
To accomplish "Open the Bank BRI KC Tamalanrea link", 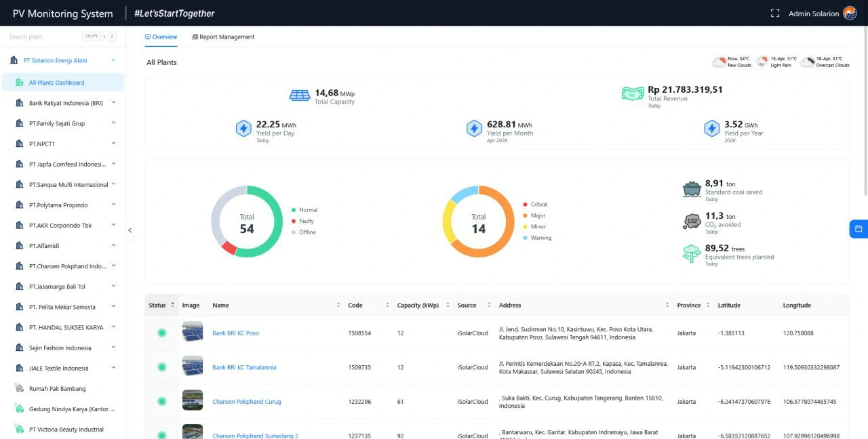I will click(244, 367).
